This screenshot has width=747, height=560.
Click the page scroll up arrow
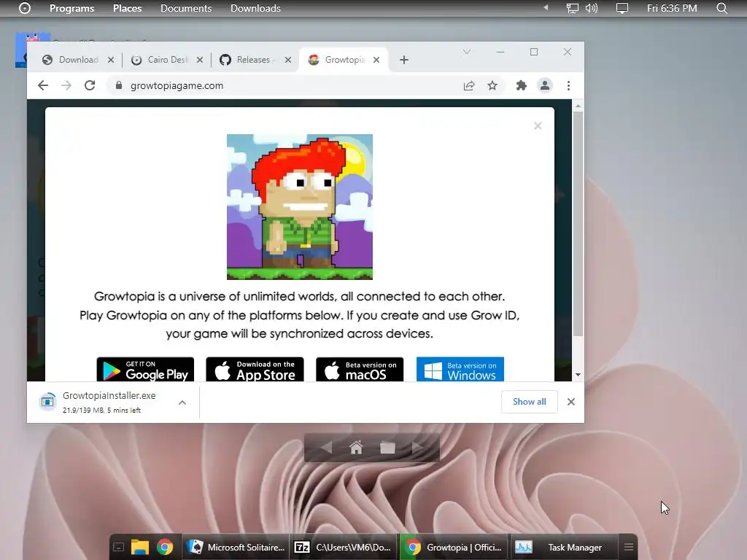pos(578,105)
